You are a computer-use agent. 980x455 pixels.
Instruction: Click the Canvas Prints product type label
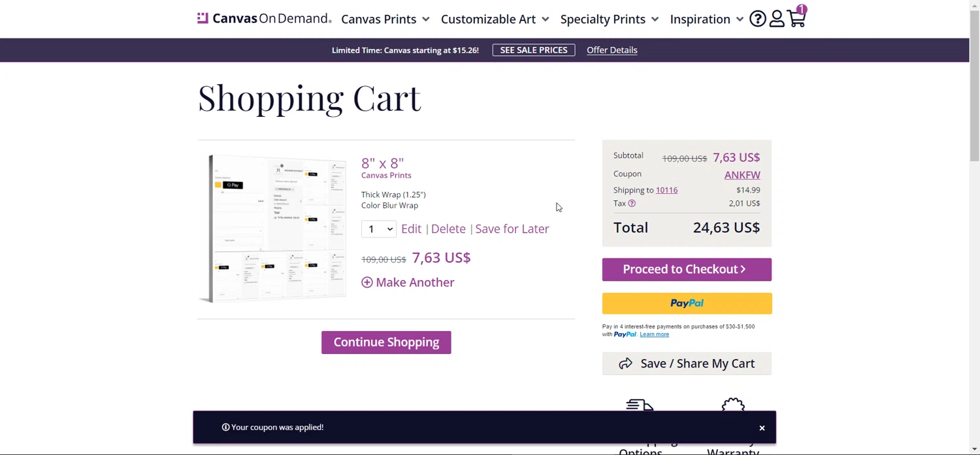tap(386, 176)
